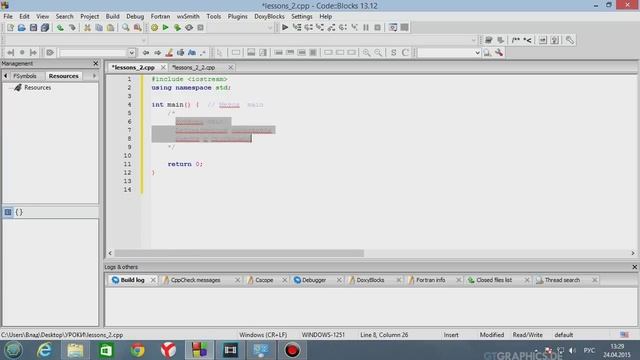This screenshot has width=640, height=360.
Task: Paste clipboard contents with the Paste icon
Action: tap(110, 28)
